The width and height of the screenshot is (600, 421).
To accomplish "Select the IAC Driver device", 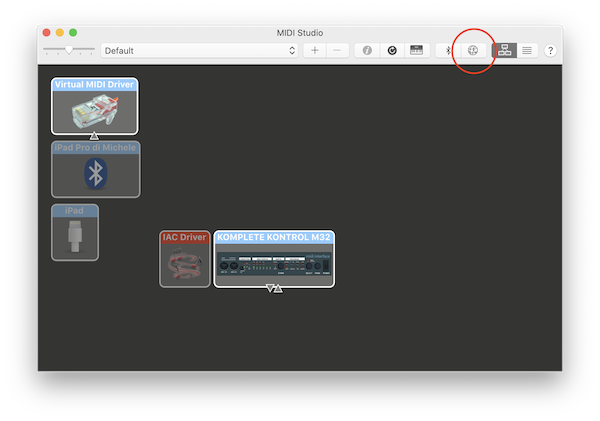I will point(185,259).
